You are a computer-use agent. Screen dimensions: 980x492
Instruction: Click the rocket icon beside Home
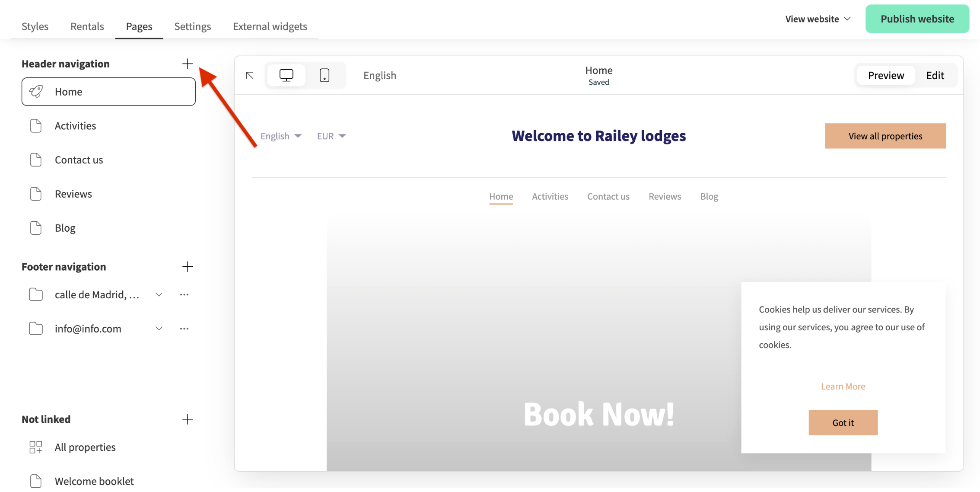(36, 91)
